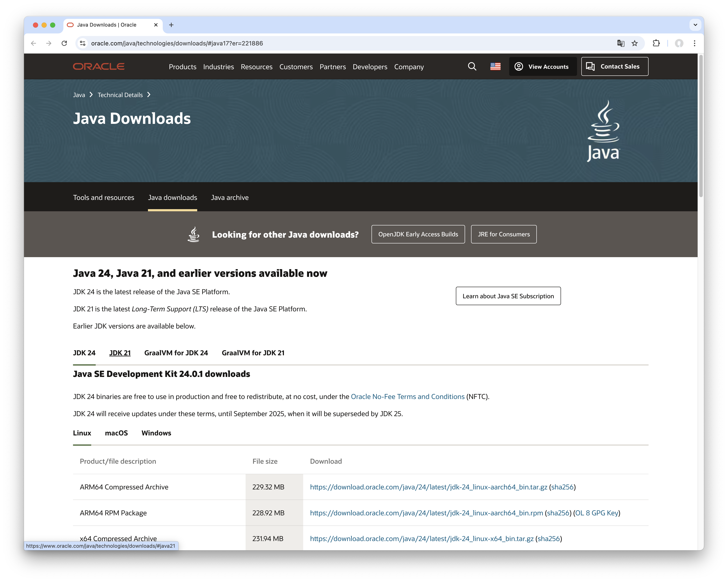Switch to GraalVM for JDK 24 tab
This screenshot has width=728, height=582.
click(176, 353)
